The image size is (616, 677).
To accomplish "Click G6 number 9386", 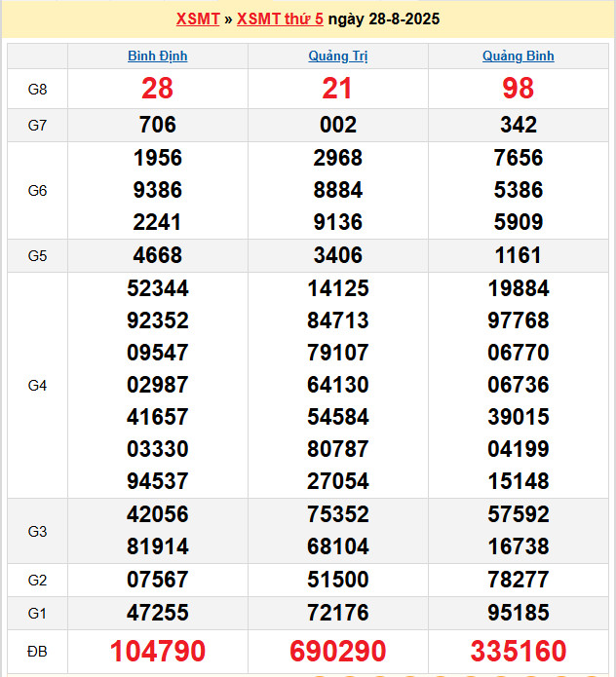I will (157, 190).
